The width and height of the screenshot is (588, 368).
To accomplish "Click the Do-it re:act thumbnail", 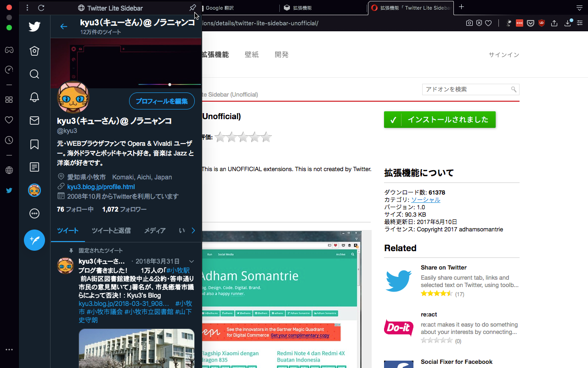I will tap(399, 328).
